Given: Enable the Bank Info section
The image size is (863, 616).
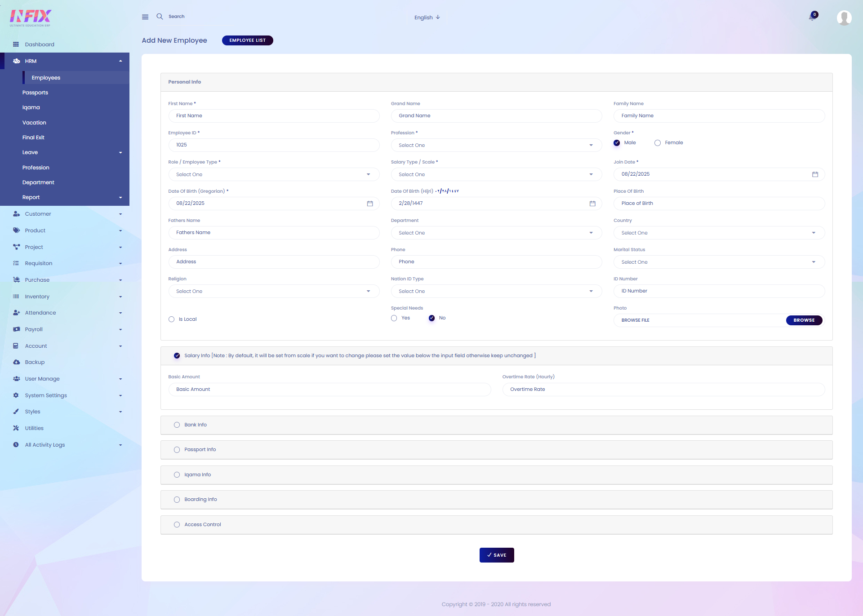Looking at the screenshot, I should [x=177, y=425].
